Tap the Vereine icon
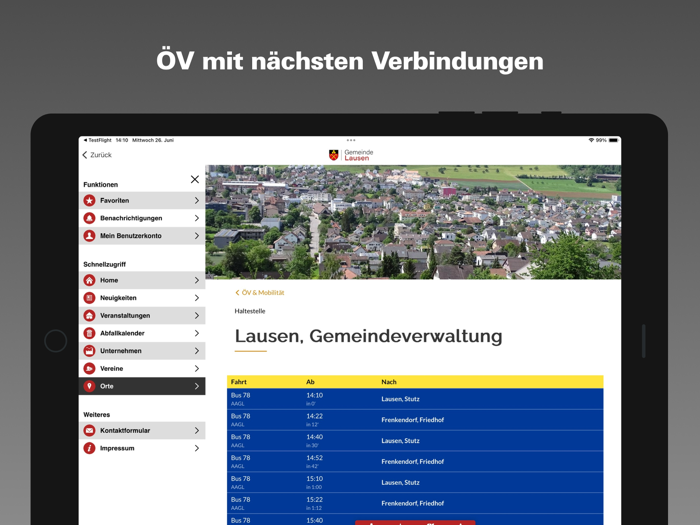This screenshot has width=700, height=525. 89,368
